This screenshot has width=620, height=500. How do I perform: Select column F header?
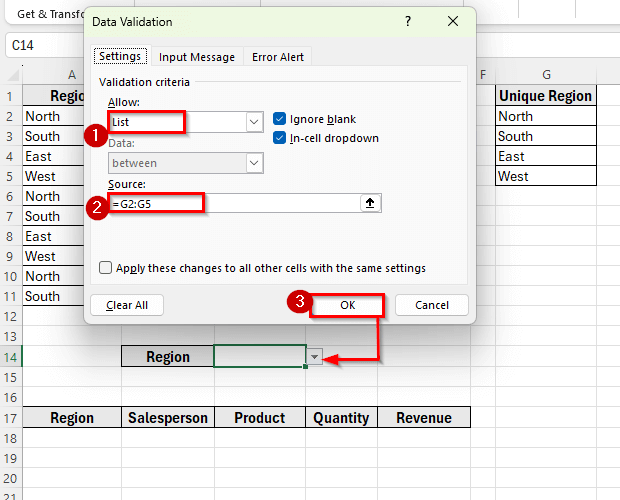pyautogui.click(x=483, y=74)
